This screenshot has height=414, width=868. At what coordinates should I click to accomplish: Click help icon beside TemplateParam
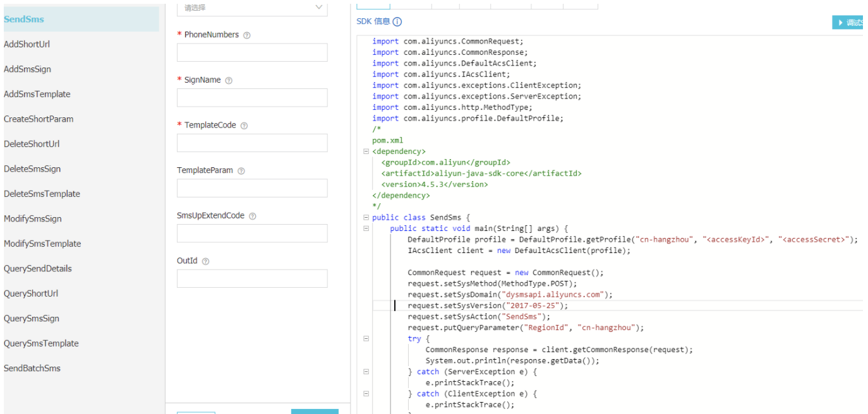(241, 171)
